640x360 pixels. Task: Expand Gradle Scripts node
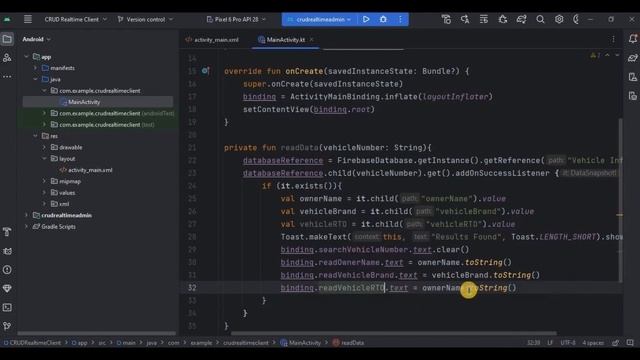point(26,227)
